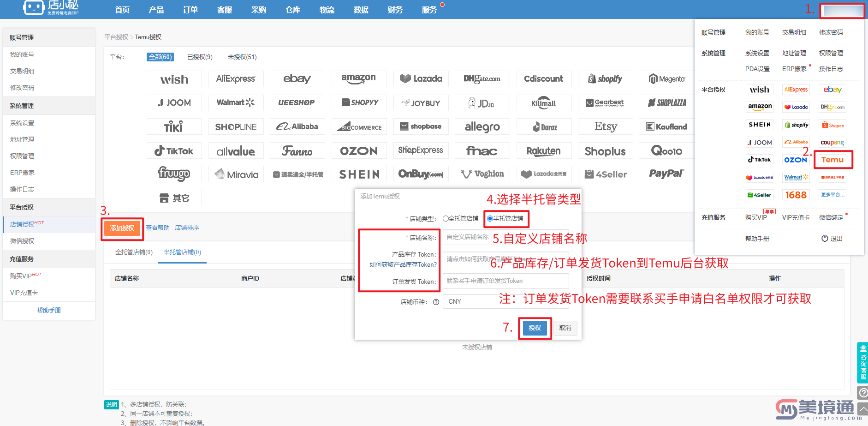This screenshot has height=426, width=868.
Task: Open the 店铺币种 CNY dropdown
Action: tap(505, 301)
